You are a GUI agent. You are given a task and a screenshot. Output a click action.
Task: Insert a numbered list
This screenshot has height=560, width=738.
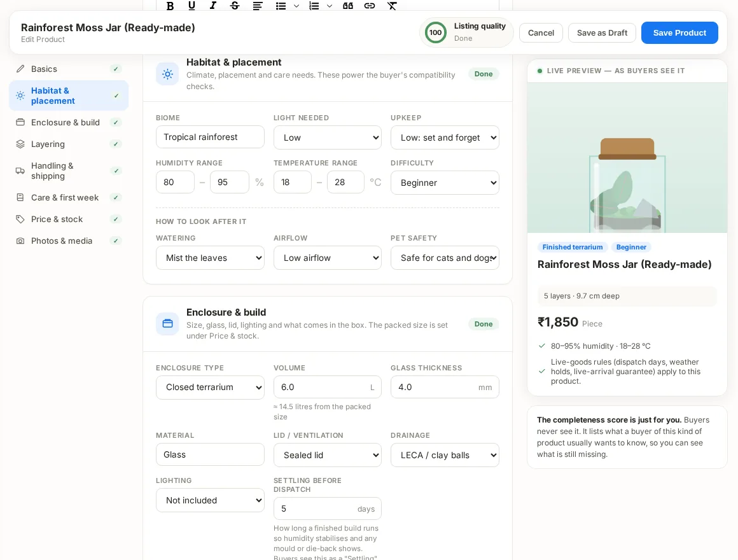(x=314, y=6)
